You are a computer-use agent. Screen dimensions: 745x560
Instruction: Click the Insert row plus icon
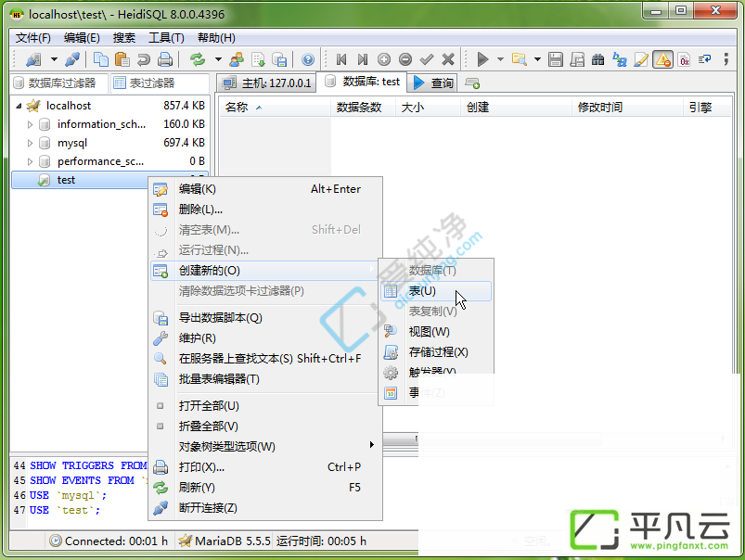(x=384, y=59)
